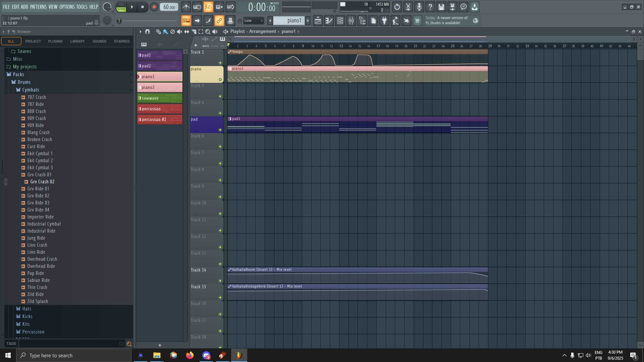This screenshot has width=644, height=362.
Task: Collapse the Cymbals folder
Action: (x=30, y=90)
